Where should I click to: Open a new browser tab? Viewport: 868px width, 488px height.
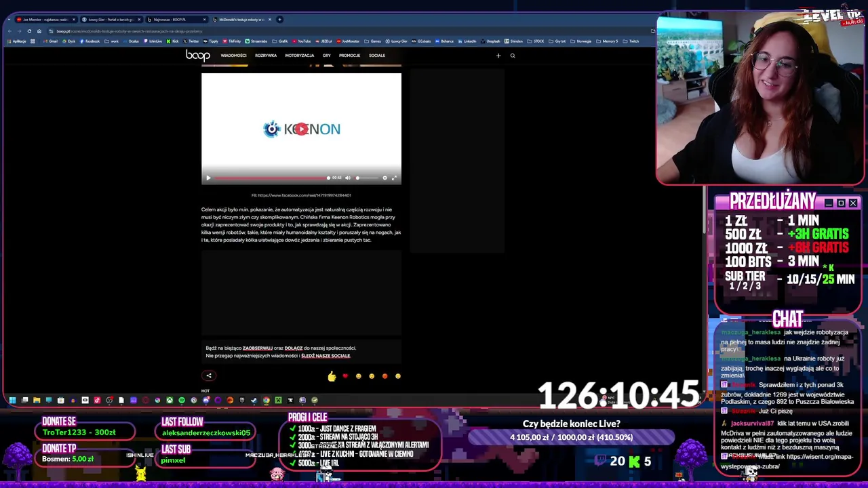pyautogui.click(x=280, y=20)
